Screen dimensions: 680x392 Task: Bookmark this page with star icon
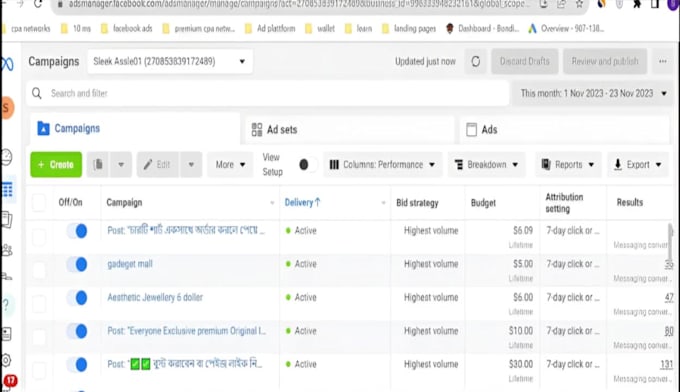tap(579, 4)
